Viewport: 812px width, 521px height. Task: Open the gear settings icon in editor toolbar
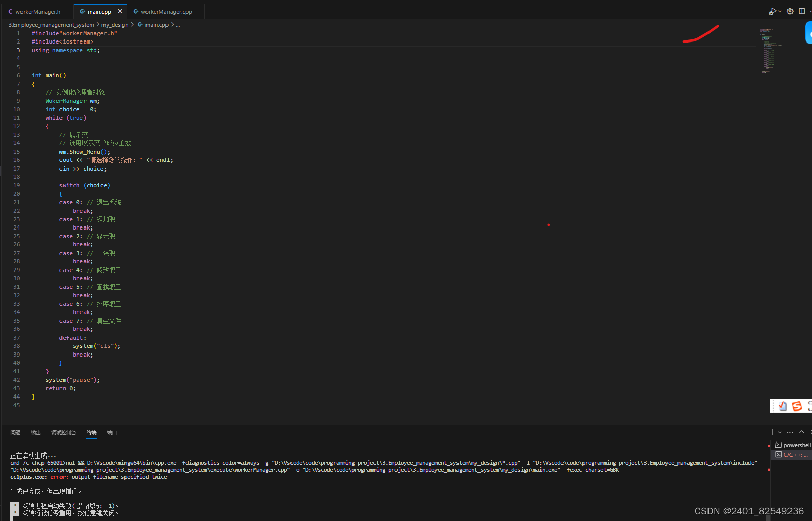[x=790, y=11]
